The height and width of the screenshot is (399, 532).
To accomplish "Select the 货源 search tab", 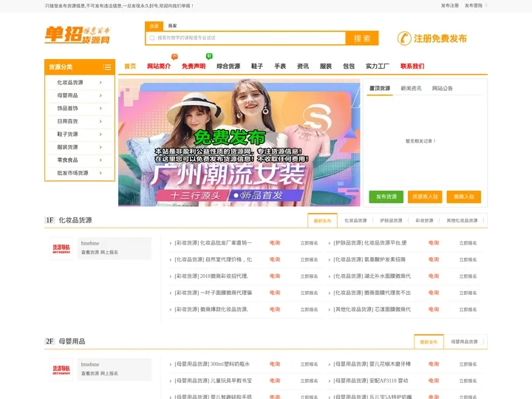I will coord(154,26).
